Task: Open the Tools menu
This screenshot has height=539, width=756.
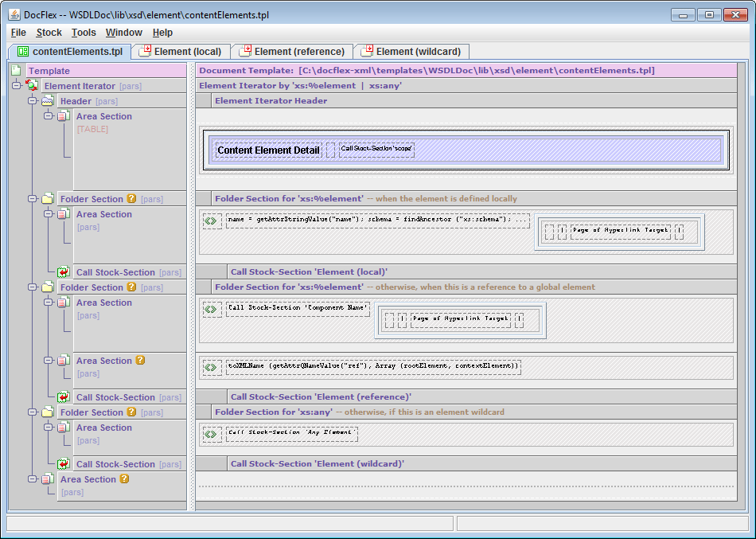Action: pos(84,33)
